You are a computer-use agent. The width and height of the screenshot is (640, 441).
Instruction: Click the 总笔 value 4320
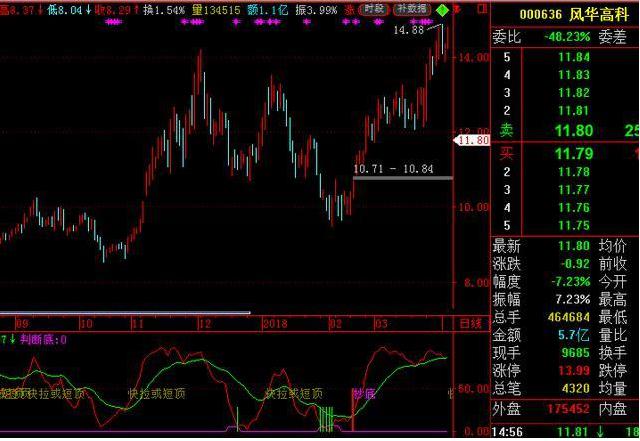[575, 388]
